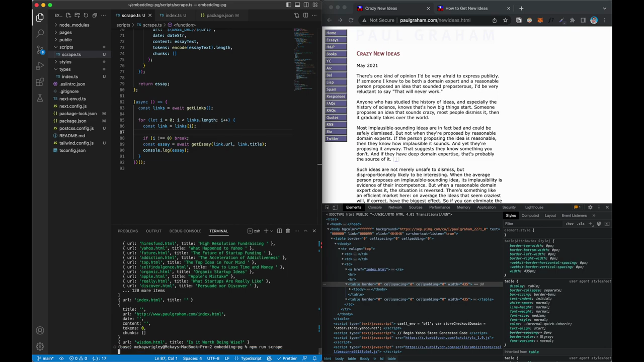Toggle Prettier formatter in the status bar

point(286,358)
